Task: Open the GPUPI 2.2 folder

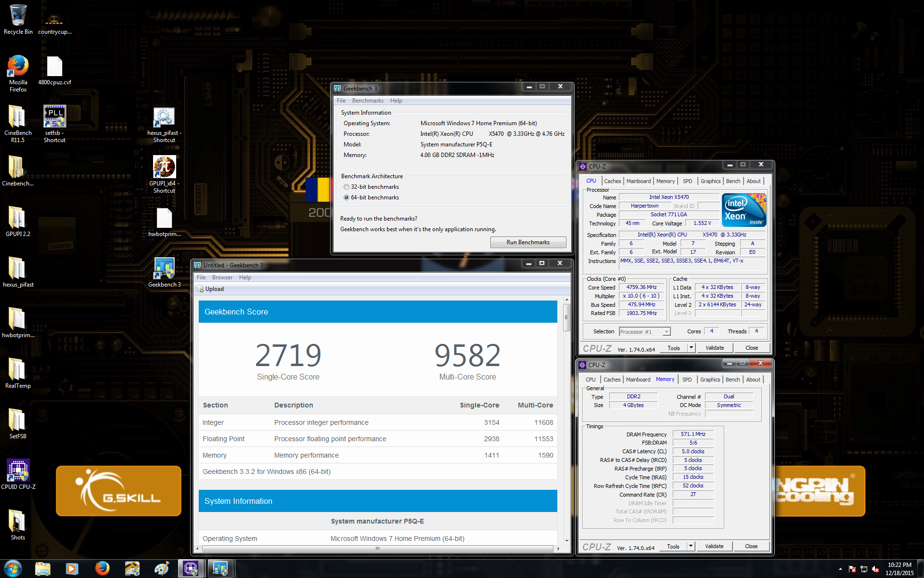Action: (18, 222)
